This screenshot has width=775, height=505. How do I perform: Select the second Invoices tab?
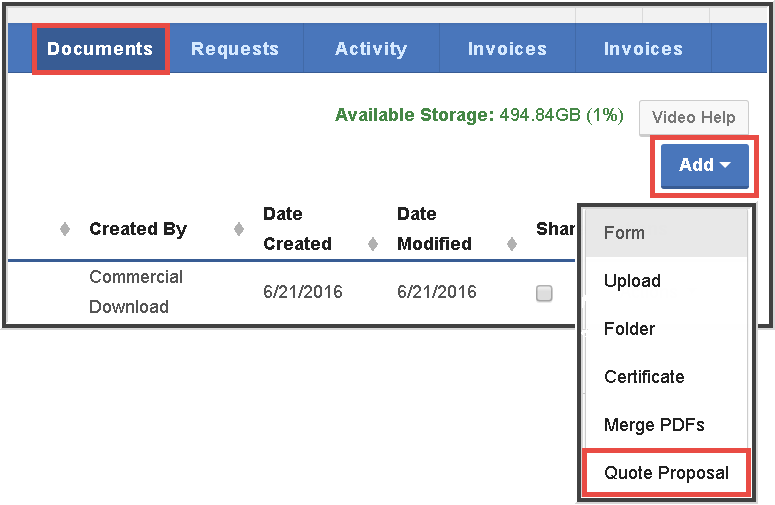[643, 48]
